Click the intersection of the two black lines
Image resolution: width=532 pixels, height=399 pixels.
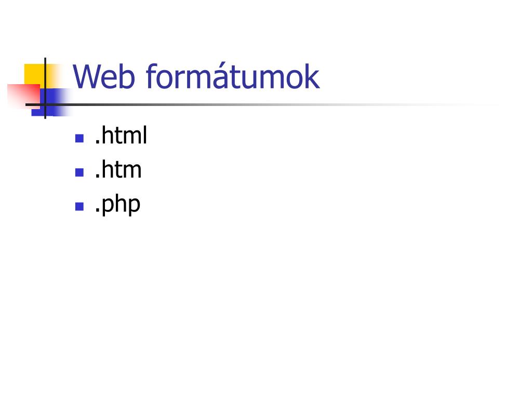click(x=45, y=104)
